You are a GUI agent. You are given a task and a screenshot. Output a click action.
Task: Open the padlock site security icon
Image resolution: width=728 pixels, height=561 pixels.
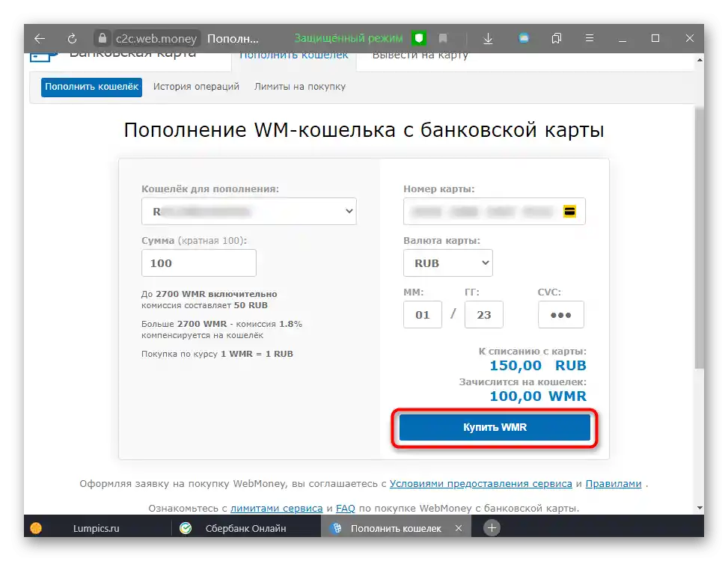coord(103,38)
